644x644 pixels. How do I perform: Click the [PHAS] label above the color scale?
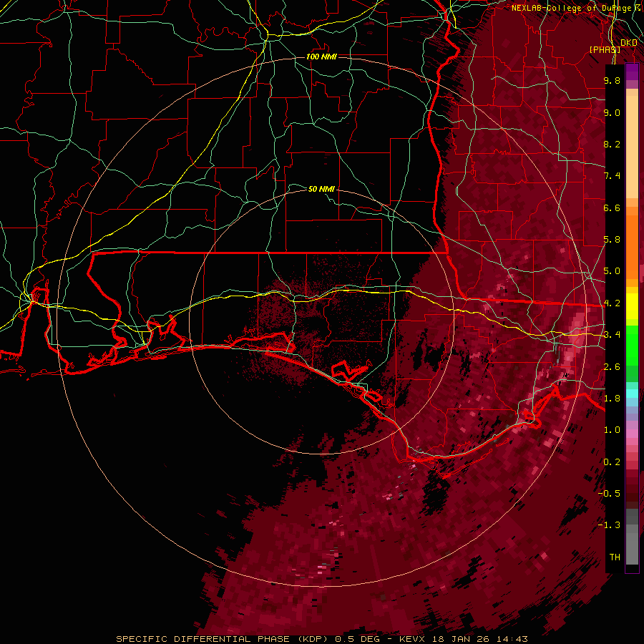605,49
